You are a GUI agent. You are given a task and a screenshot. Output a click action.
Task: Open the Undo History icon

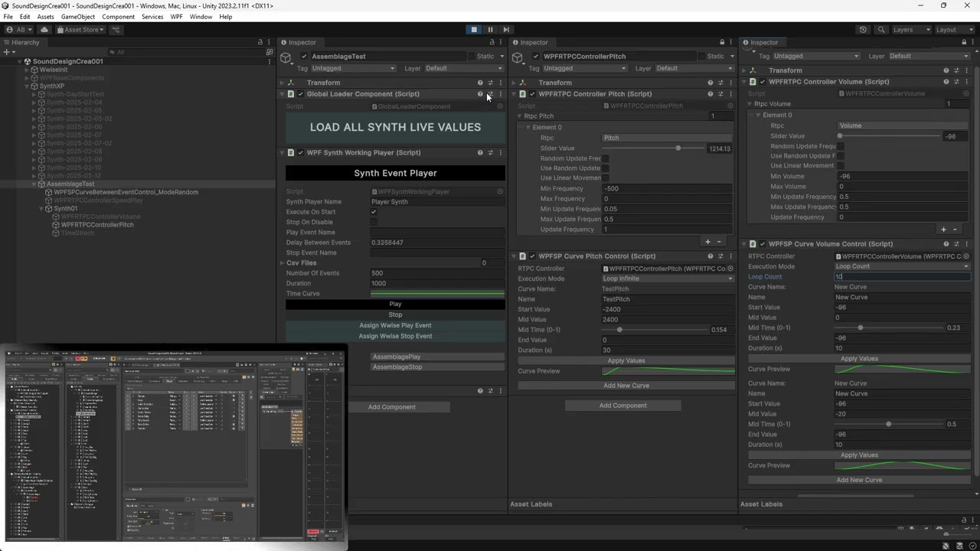(863, 30)
